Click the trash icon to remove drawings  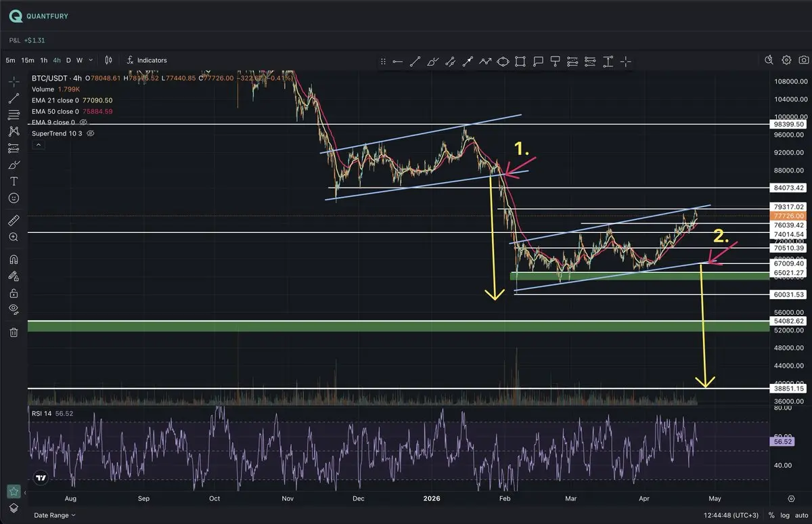coord(14,332)
